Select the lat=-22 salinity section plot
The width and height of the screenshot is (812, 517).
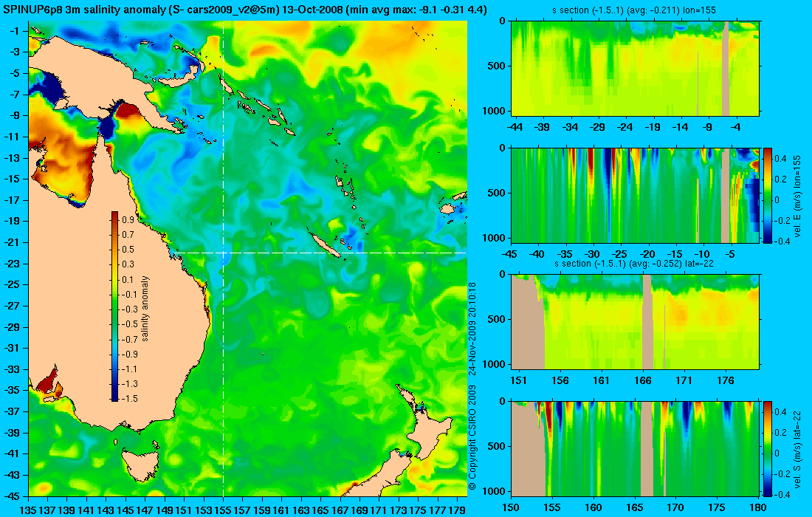coord(636,322)
